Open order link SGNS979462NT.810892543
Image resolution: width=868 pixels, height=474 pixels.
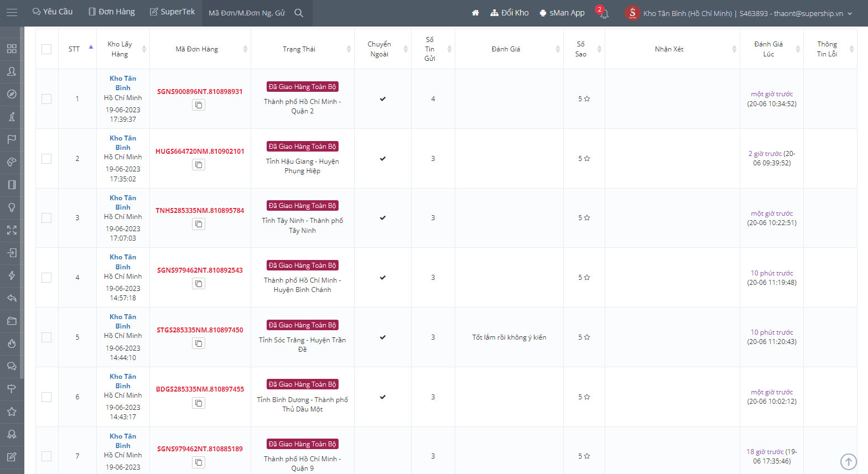200,270
